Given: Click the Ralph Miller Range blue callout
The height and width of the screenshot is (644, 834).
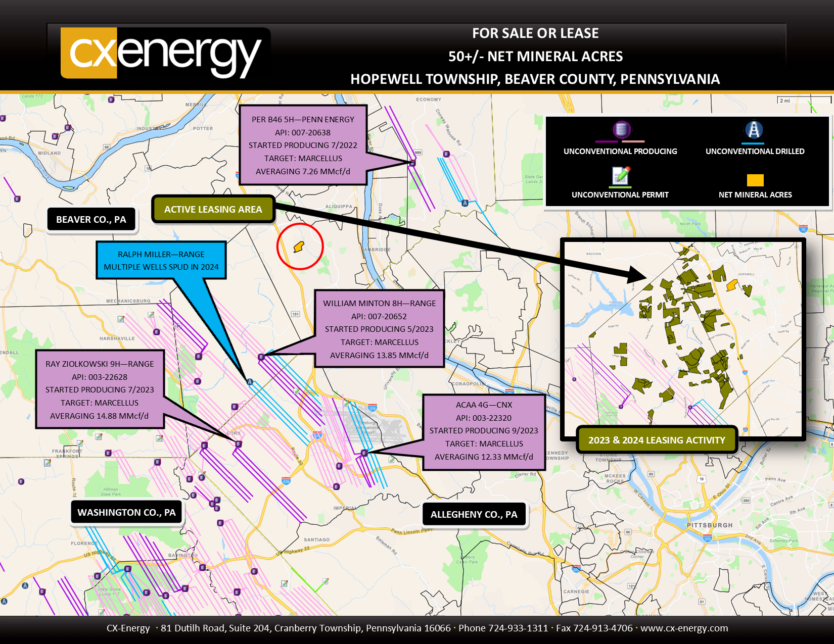Looking at the screenshot, I should tap(161, 261).
